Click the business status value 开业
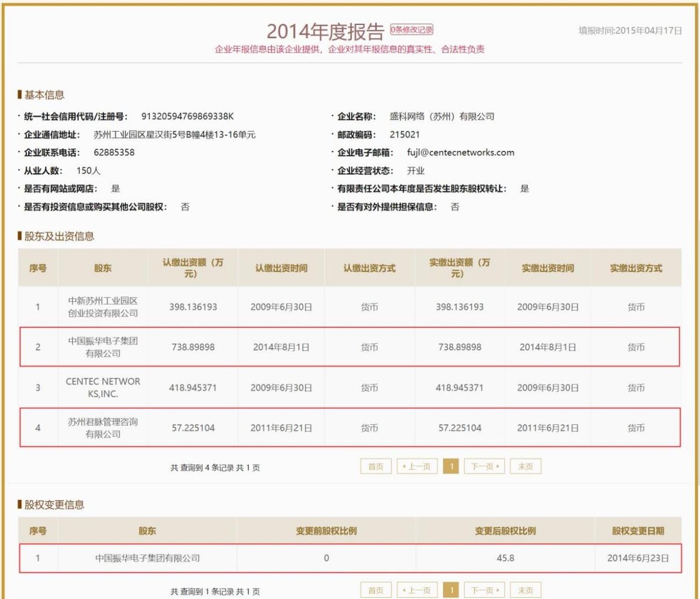The width and height of the screenshot is (700, 599). tap(415, 171)
